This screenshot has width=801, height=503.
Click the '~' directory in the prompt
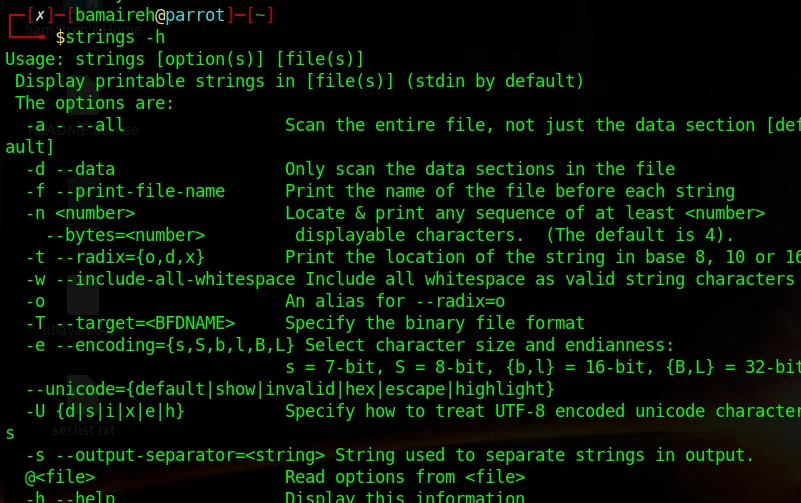click(x=260, y=16)
